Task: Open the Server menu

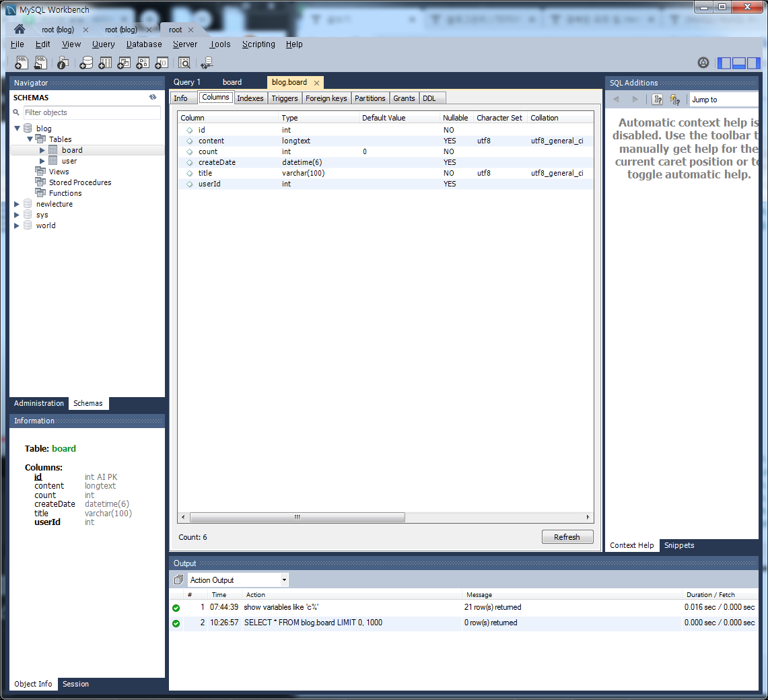Action: 185,44
